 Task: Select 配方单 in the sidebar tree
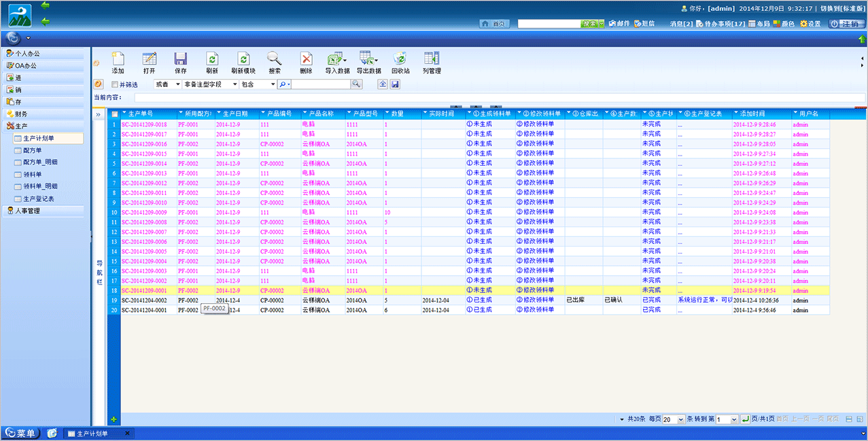32,150
